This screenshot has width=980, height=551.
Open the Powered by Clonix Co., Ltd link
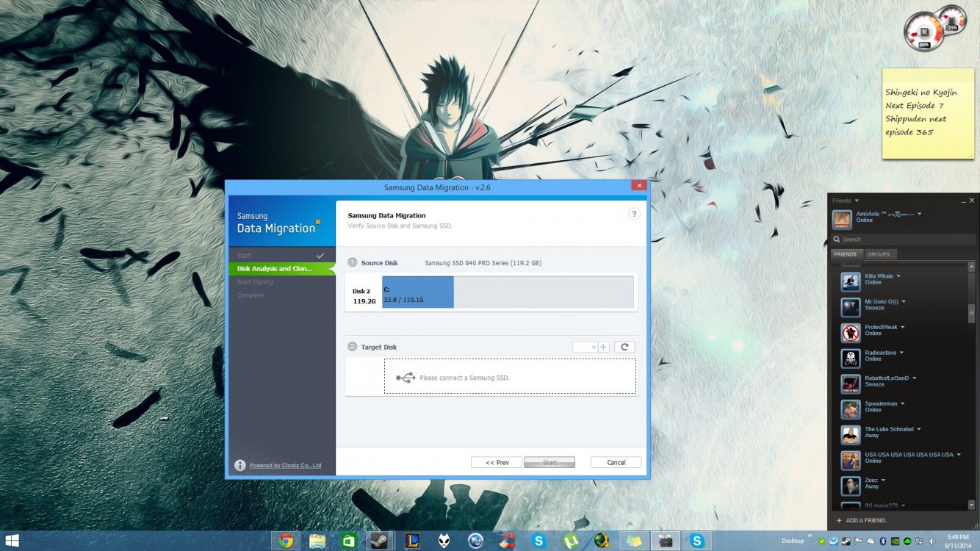285,465
